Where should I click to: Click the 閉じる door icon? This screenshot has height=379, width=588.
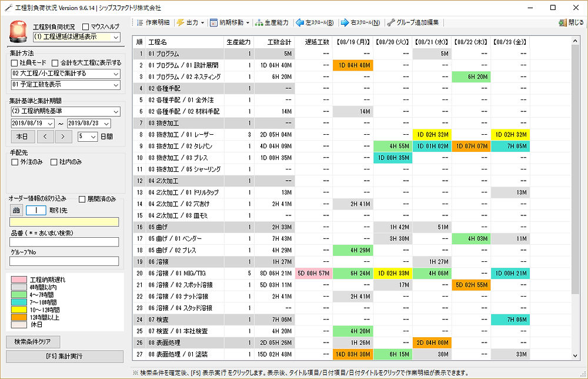tap(562, 23)
